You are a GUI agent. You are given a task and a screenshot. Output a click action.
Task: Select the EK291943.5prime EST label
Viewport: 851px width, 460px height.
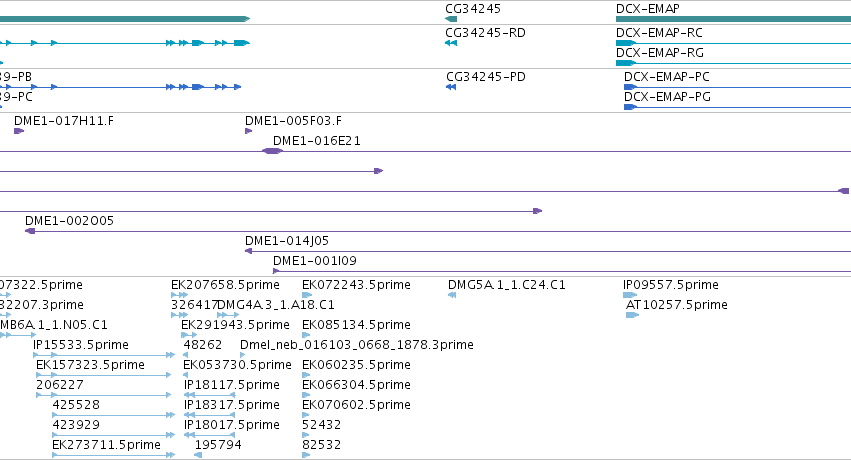point(235,325)
